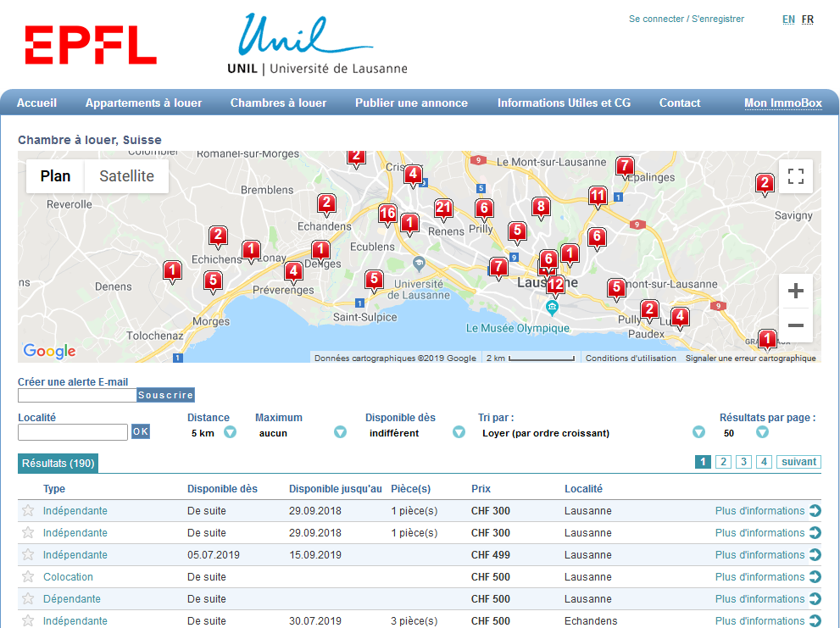Click map marker 11 north of Lausanne
840x628 pixels.
598,197
